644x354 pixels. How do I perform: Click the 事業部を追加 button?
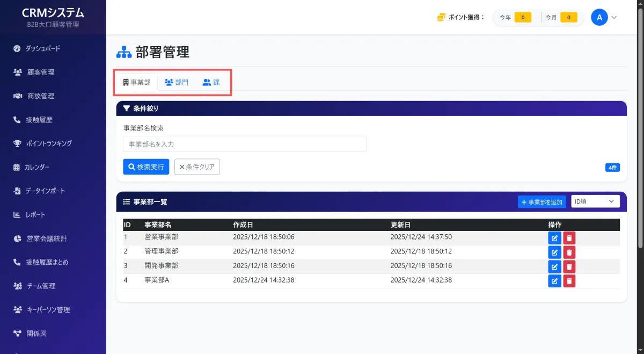(541, 202)
